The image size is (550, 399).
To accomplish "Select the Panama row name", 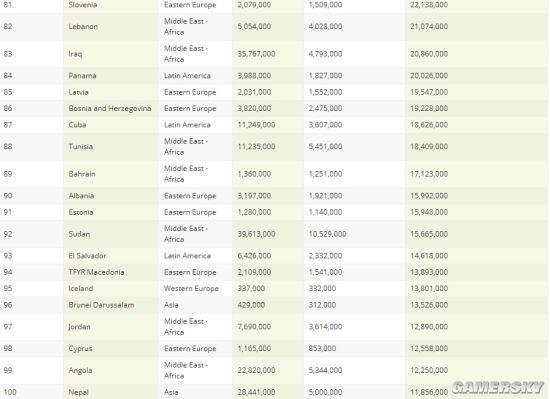I will pos(82,76).
